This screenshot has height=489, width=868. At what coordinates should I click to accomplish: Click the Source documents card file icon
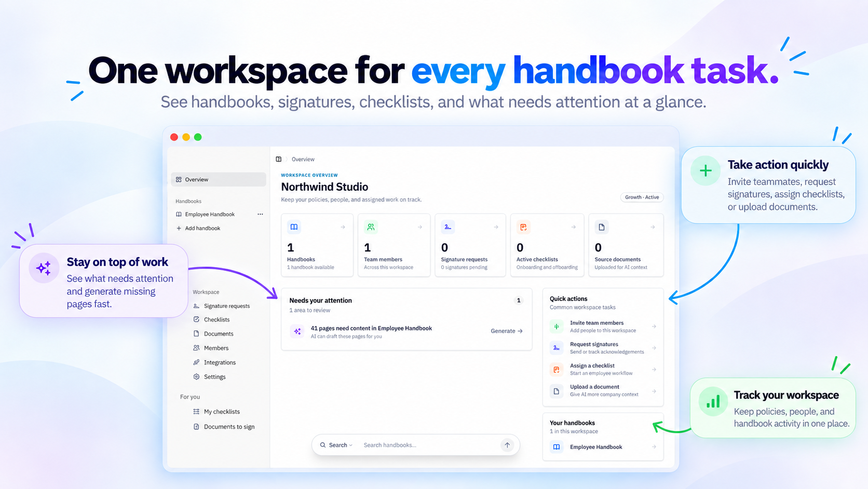[602, 227]
